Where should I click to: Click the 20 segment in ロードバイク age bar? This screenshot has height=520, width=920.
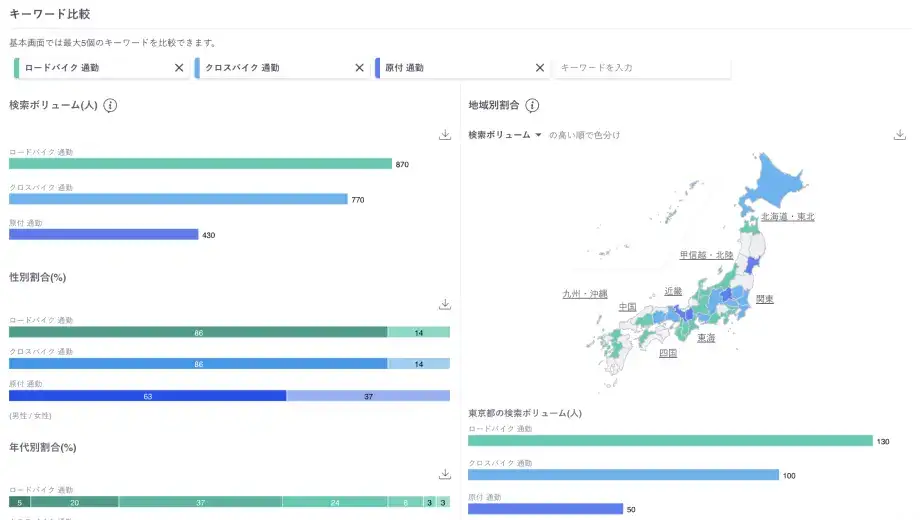[75, 502]
